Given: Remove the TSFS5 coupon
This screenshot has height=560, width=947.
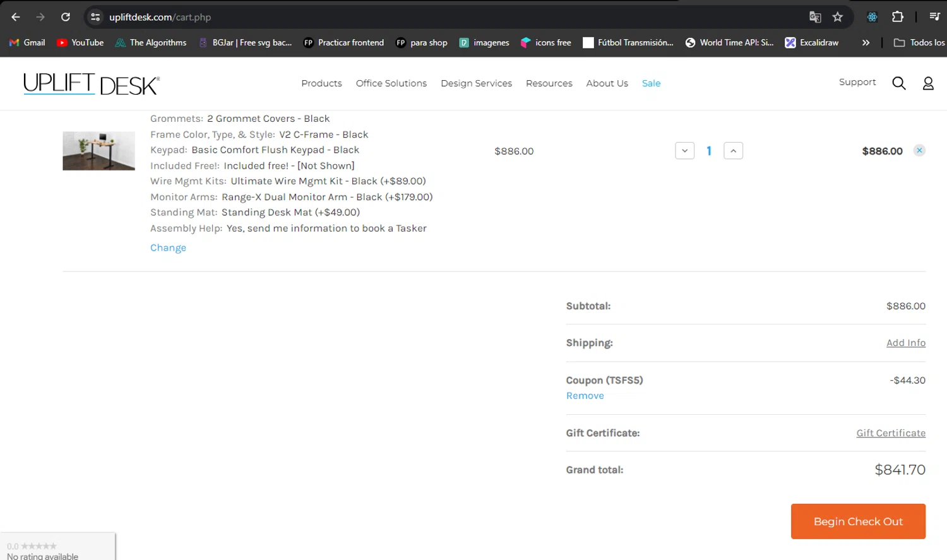Looking at the screenshot, I should (x=585, y=396).
